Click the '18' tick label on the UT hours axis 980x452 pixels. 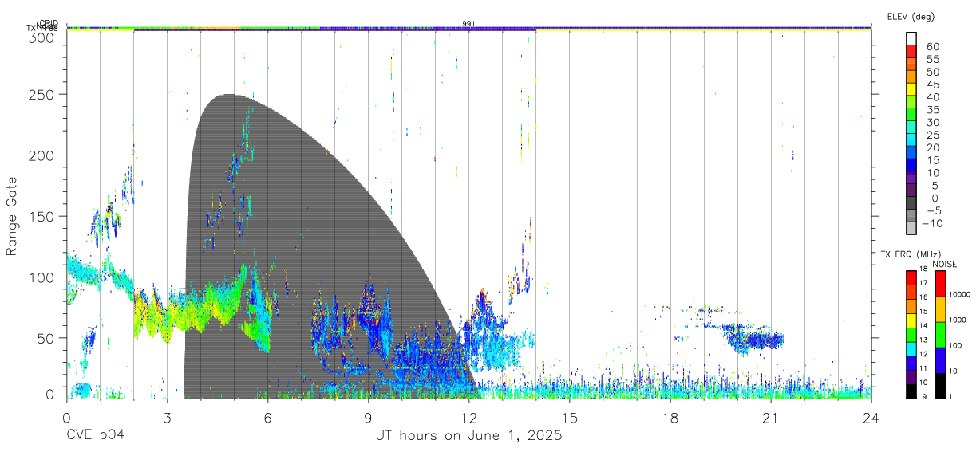click(x=670, y=417)
